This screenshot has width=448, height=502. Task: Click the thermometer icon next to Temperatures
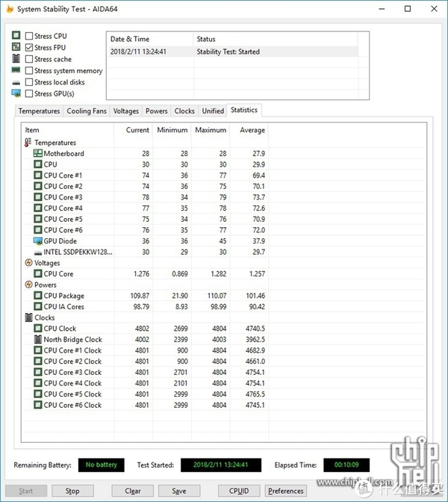[x=28, y=143]
